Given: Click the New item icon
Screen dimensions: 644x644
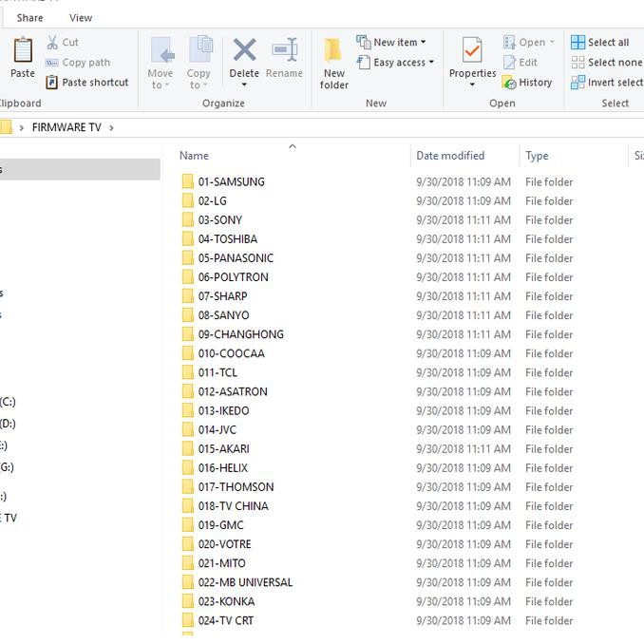Looking at the screenshot, I should click(364, 42).
